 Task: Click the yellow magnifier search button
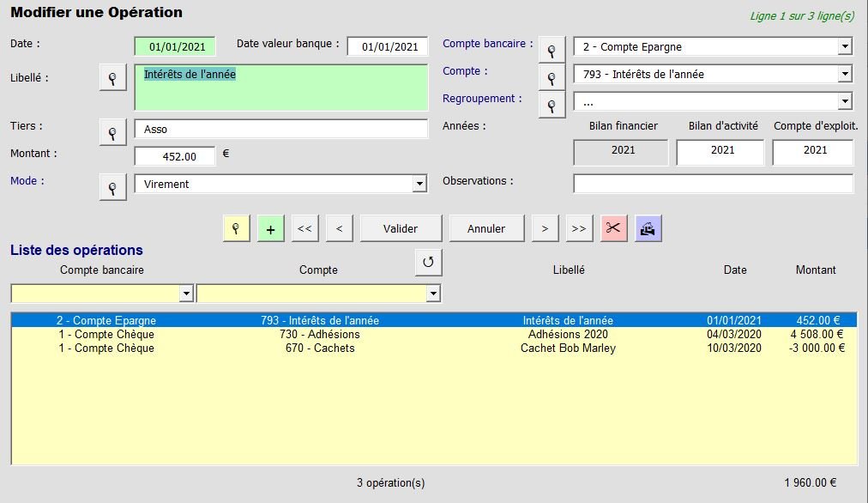click(x=236, y=228)
